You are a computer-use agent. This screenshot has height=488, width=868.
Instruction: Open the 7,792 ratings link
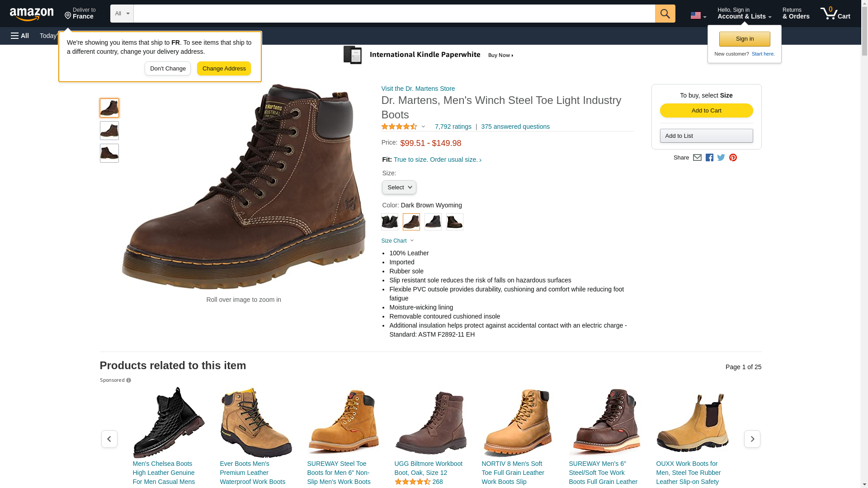453,127
